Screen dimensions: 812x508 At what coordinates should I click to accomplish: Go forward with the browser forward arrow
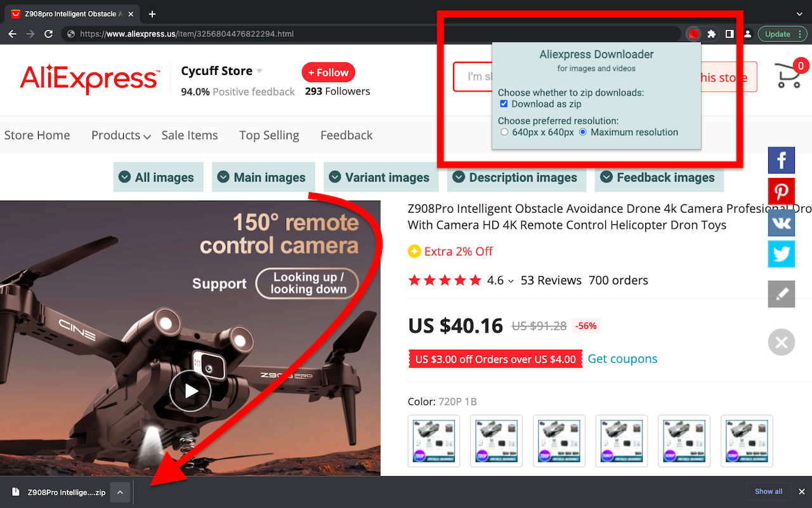[x=30, y=34]
